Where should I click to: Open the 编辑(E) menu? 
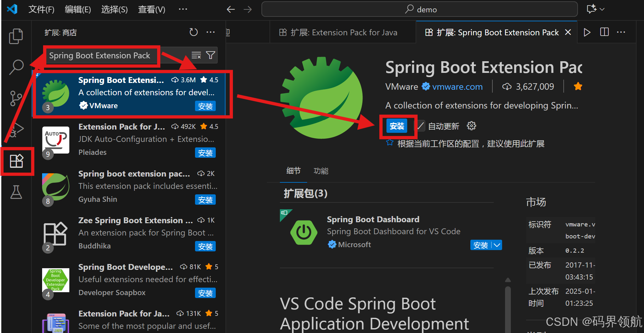point(78,9)
